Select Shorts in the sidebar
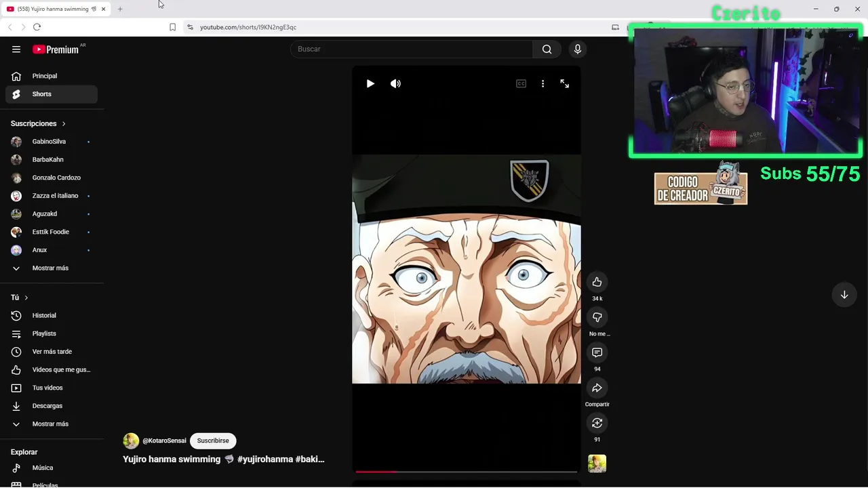Screen dimensions: 868x488 (x=52, y=94)
